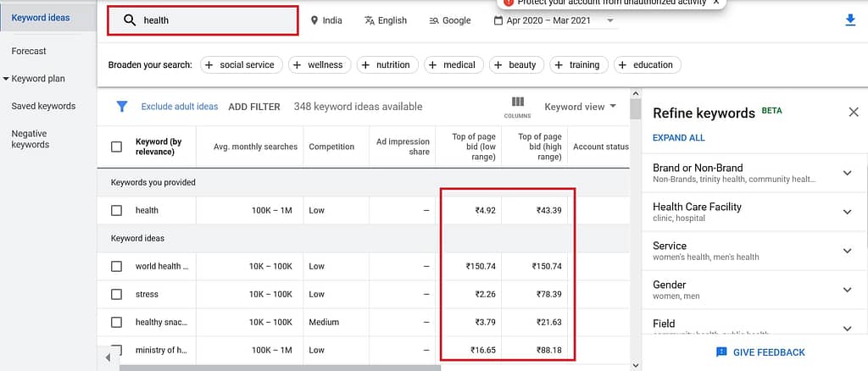This screenshot has width=868, height=371.
Task: Open the date range dropdown arrow
Action: pos(610,20)
